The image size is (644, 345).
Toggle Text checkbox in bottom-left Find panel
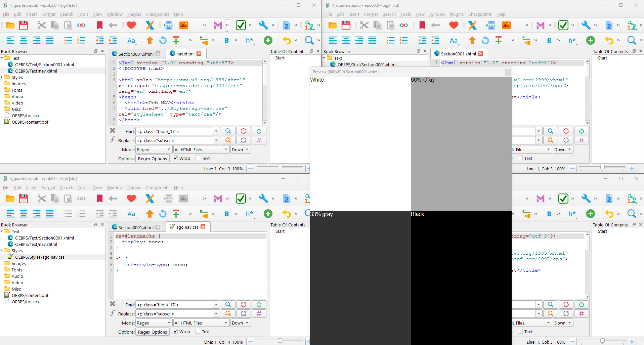198,332
